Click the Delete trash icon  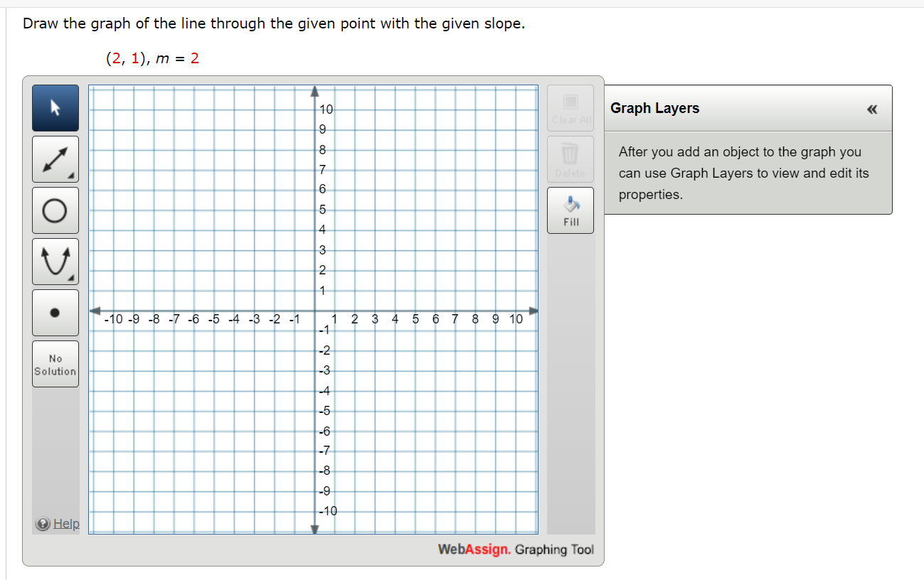[x=570, y=159]
